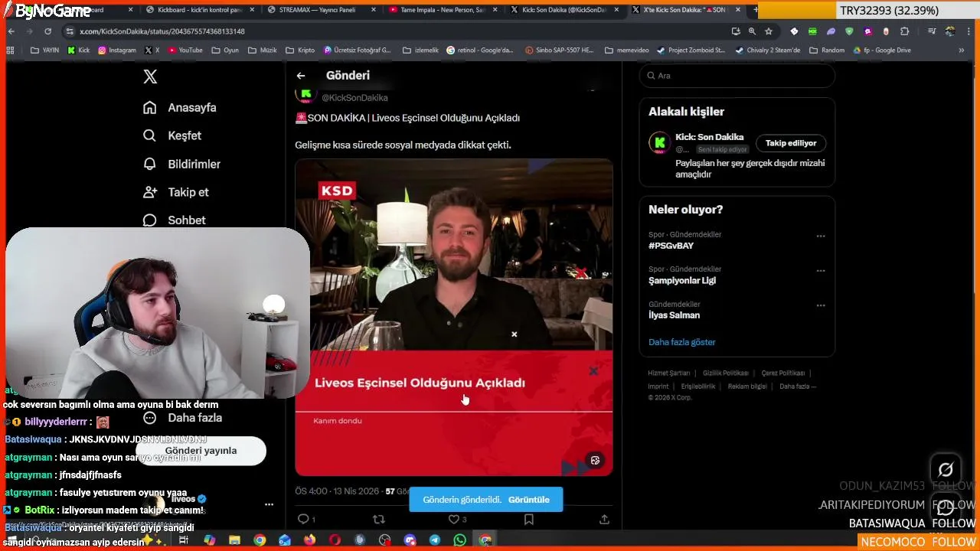This screenshot has width=980, height=551.
Task: Open the YouTube bookmark
Action: (x=185, y=51)
